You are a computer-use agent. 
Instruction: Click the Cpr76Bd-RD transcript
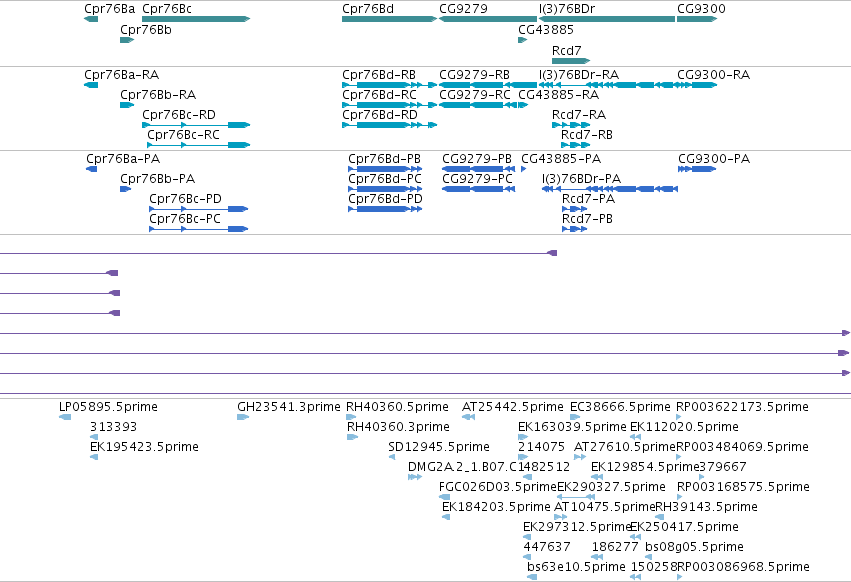[390, 125]
